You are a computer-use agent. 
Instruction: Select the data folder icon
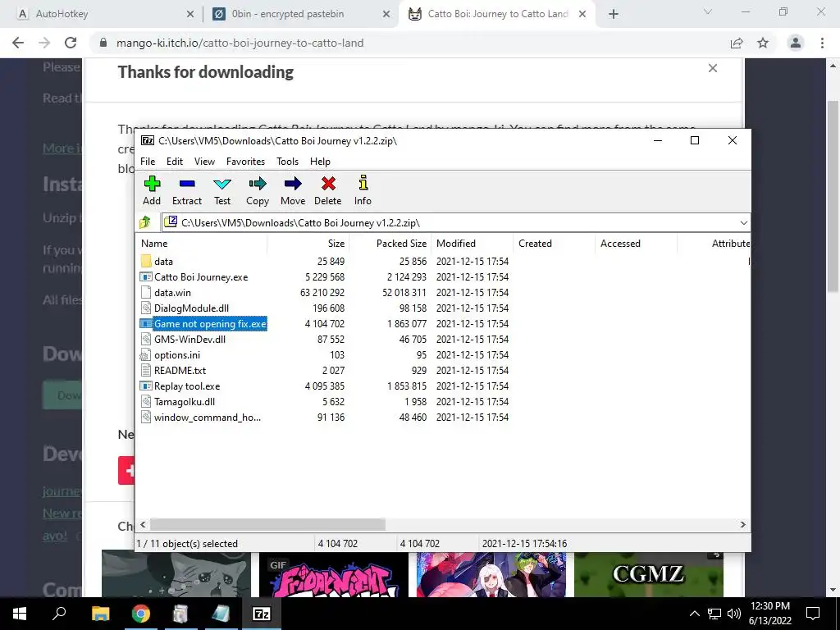[146, 262]
